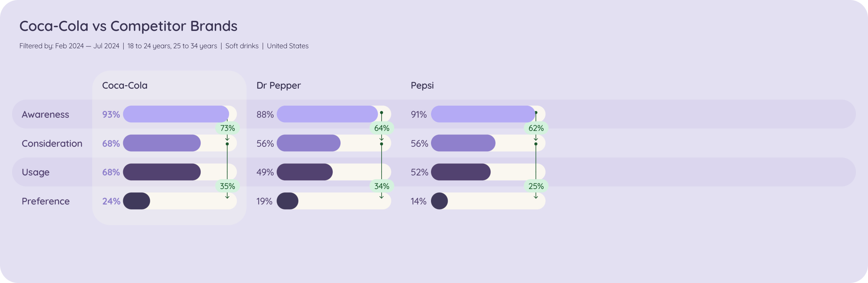Select the Usage row label
Viewport: 868px width, 283px height.
click(x=36, y=172)
